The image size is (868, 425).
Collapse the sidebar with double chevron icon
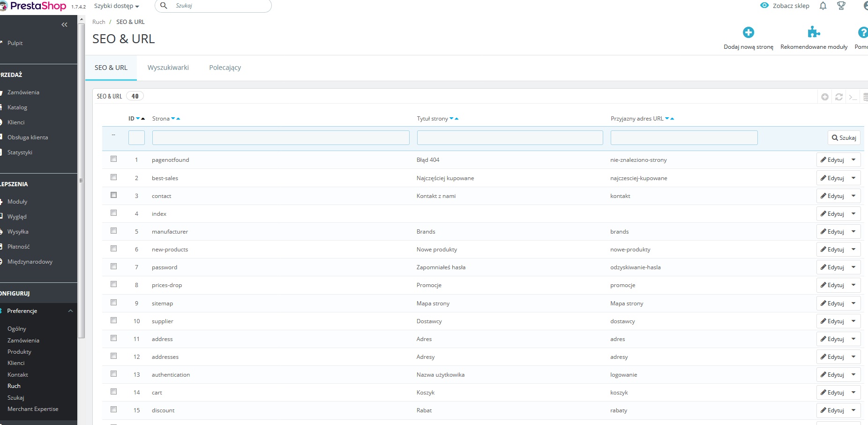point(64,25)
